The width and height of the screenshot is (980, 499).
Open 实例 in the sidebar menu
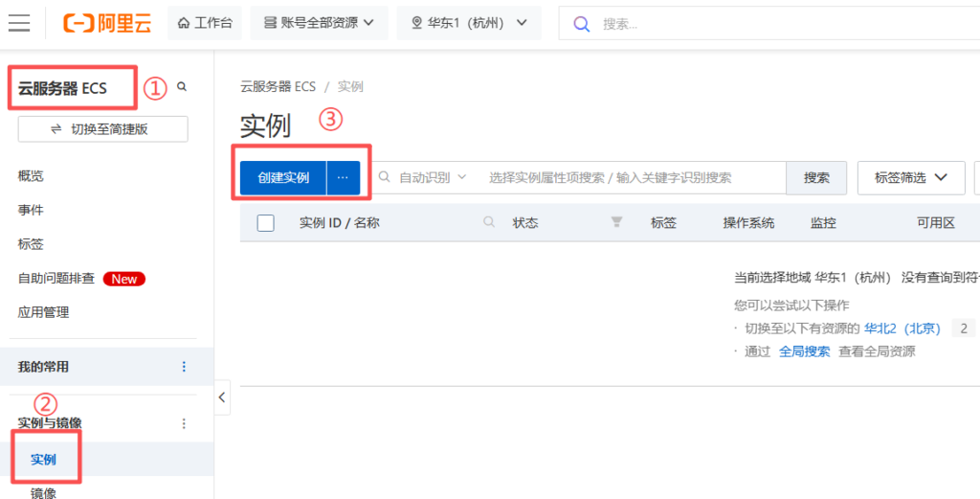pos(43,460)
